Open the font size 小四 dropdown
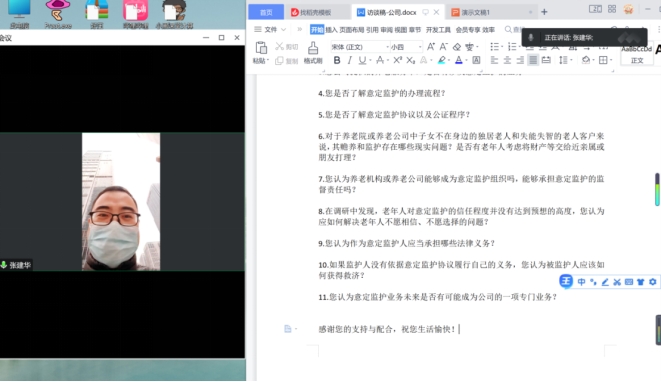 [420, 47]
